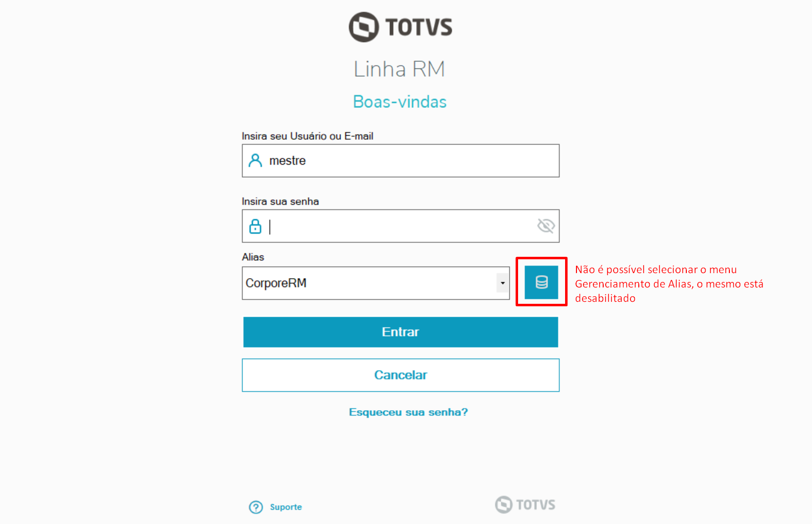Viewport: 812px width, 524px height.
Task: Click the padlock icon in password field
Action: coord(255,226)
